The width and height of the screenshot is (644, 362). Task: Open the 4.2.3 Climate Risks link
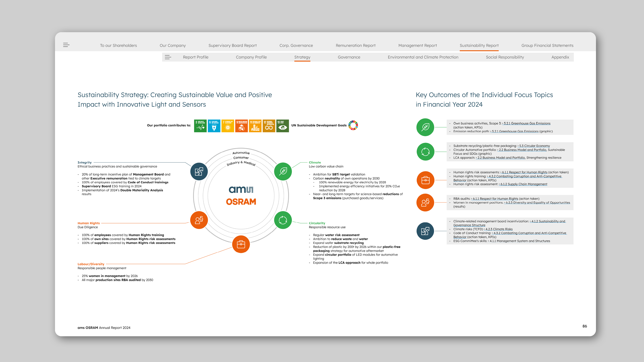pyautogui.click(x=498, y=229)
